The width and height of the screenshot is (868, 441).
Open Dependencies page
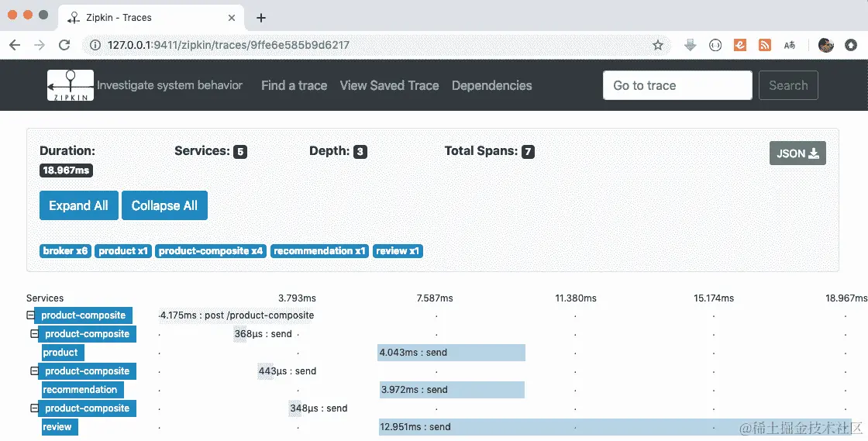coord(491,85)
